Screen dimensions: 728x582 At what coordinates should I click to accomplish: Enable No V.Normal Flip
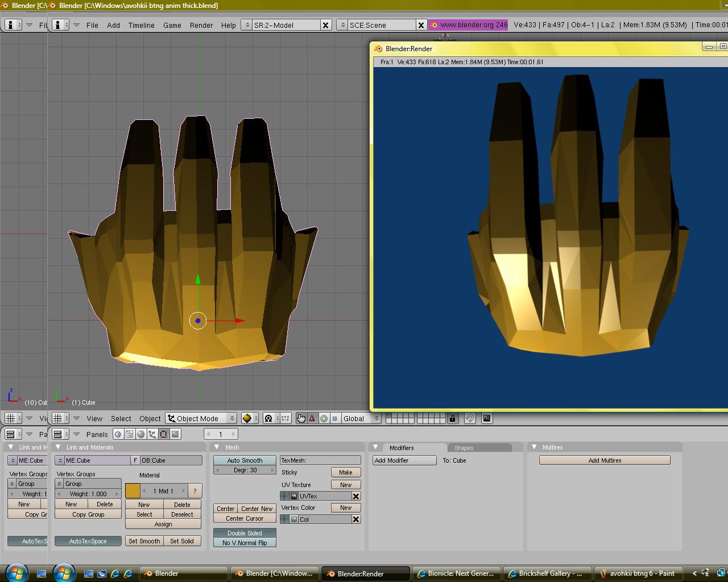click(245, 543)
